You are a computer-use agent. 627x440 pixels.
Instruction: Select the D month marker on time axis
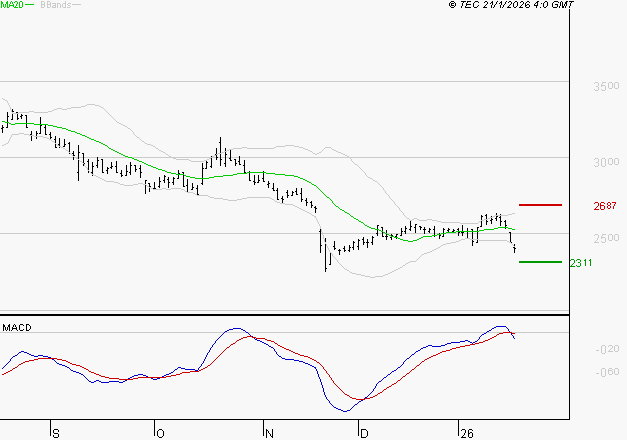click(x=364, y=433)
